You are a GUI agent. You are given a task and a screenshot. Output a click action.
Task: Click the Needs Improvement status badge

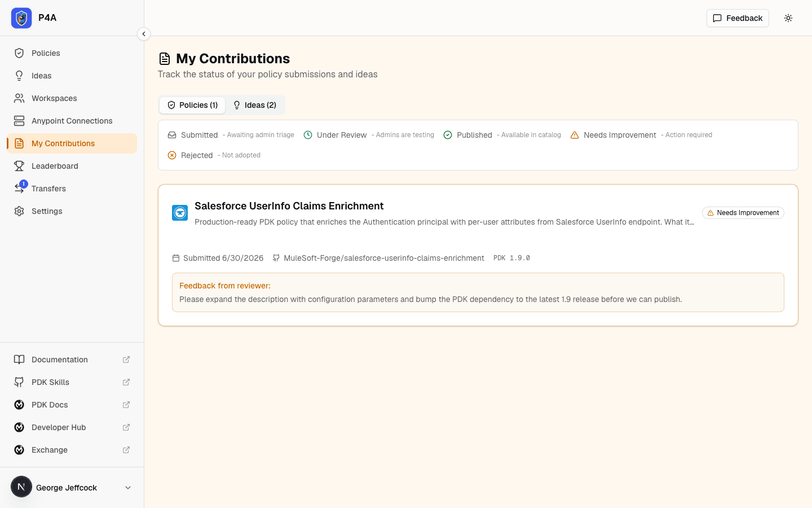tap(743, 213)
